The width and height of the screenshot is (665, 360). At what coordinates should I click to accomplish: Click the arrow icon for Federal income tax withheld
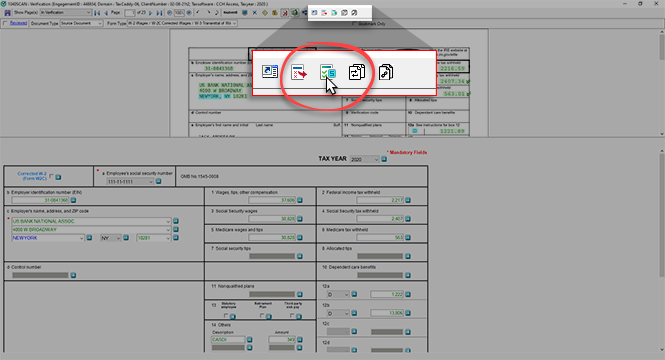408,200
